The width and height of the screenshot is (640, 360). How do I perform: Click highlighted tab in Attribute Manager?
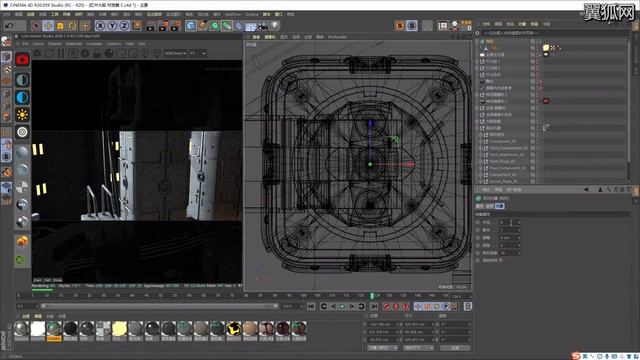pyautogui.click(x=500, y=206)
